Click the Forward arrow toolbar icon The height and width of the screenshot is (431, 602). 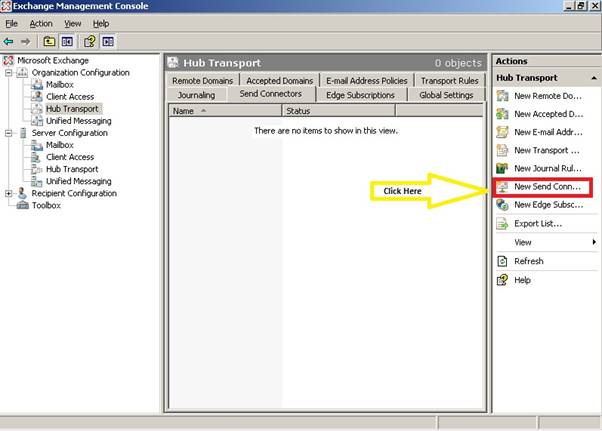(25, 41)
